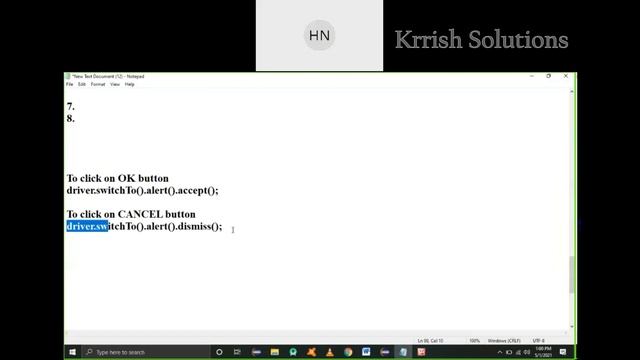
Task: Restore down the Notepad window
Action: click(549, 76)
